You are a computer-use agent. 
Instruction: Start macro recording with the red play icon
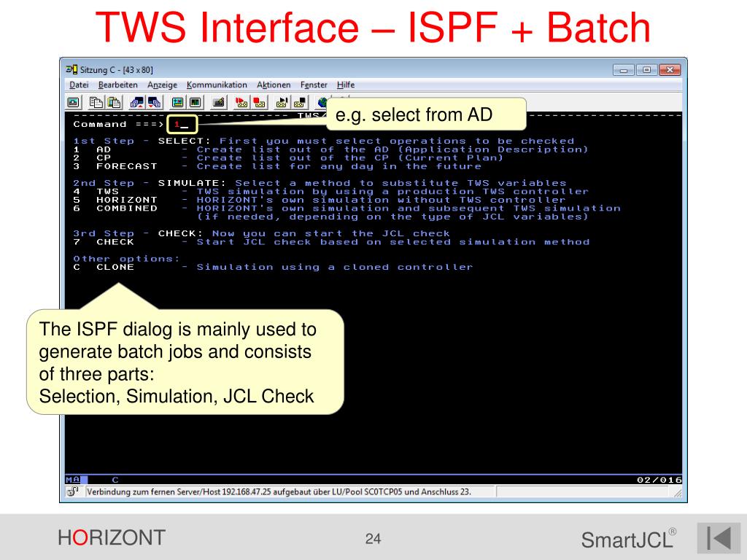tap(241, 102)
